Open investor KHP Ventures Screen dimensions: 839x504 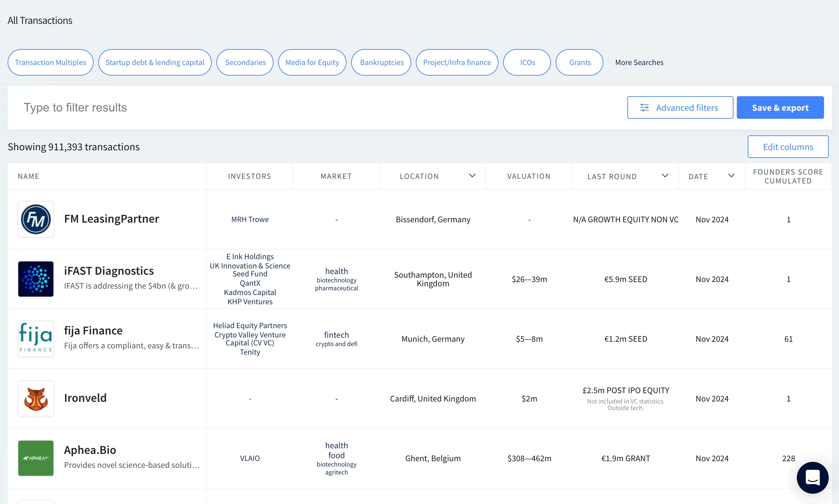click(x=250, y=302)
